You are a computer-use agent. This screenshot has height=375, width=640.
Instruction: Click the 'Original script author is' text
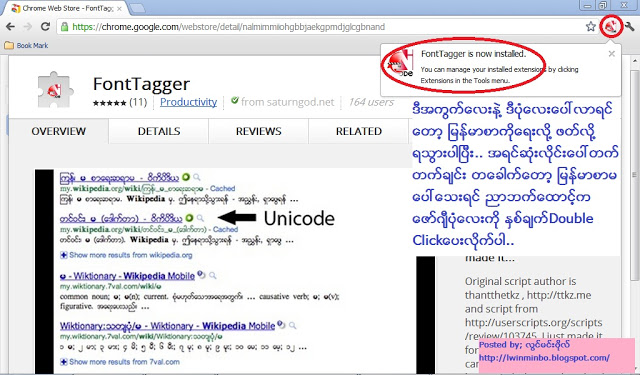[520, 282]
